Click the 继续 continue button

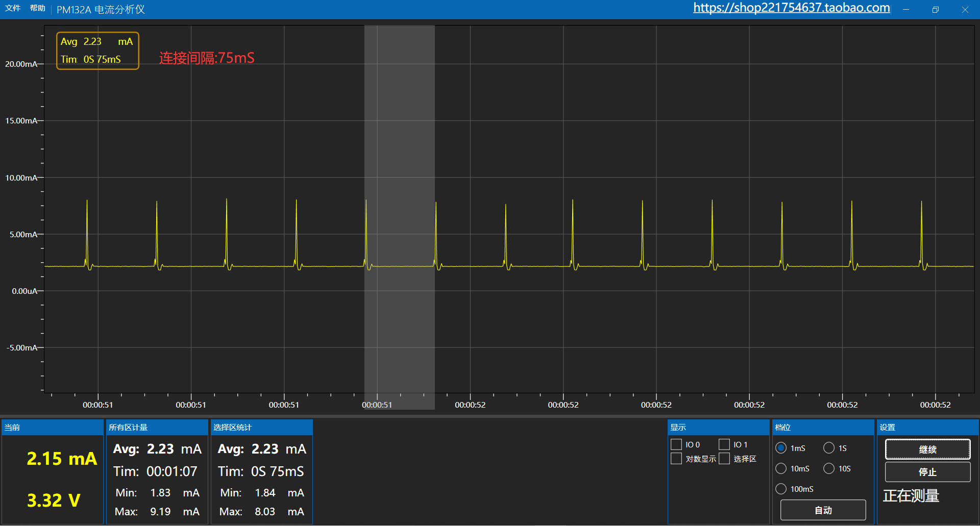(x=927, y=449)
